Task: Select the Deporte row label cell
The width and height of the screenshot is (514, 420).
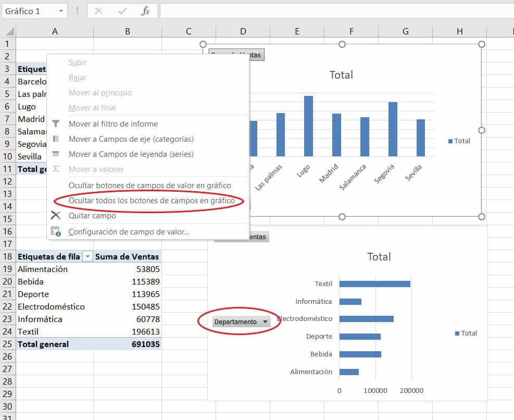Action: (55, 294)
